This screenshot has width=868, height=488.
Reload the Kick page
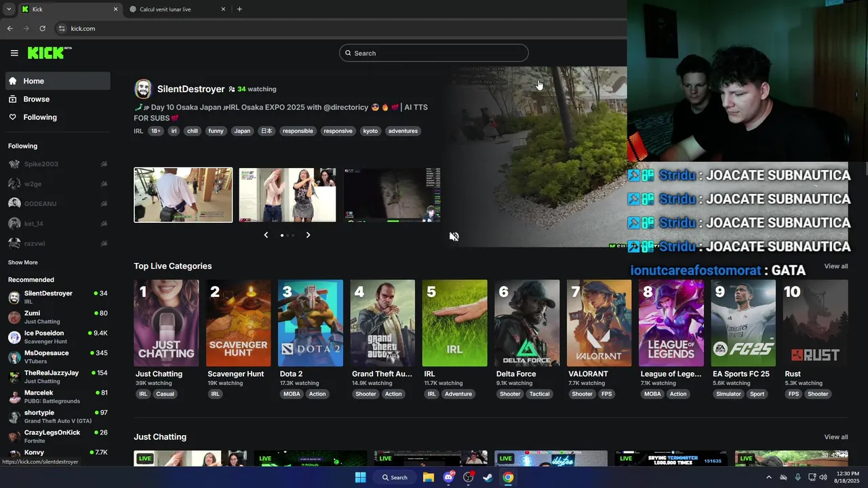(x=42, y=28)
